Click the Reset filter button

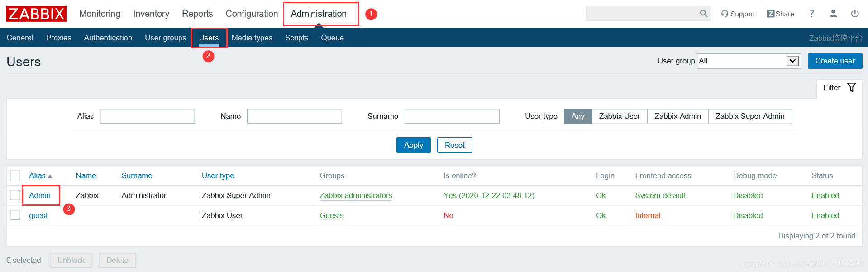[455, 145]
